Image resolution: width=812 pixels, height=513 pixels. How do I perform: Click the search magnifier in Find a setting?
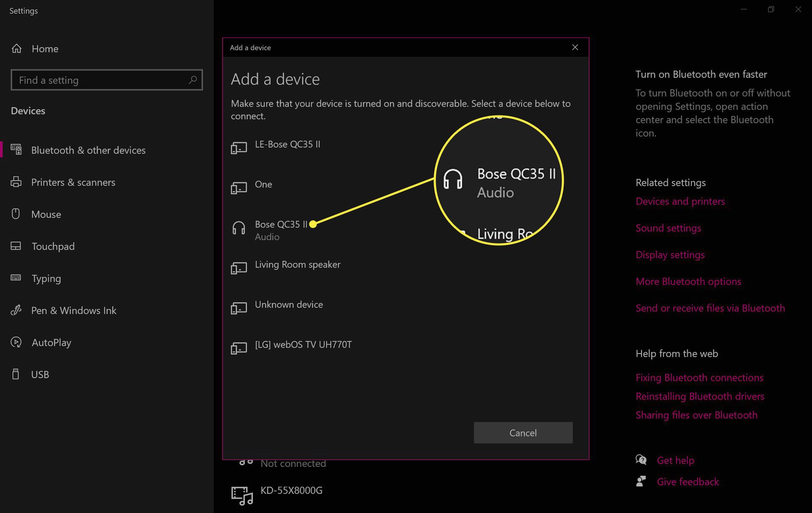point(193,80)
